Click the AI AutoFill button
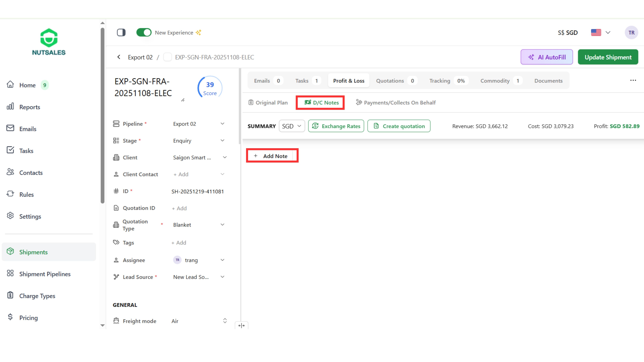 click(547, 57)
